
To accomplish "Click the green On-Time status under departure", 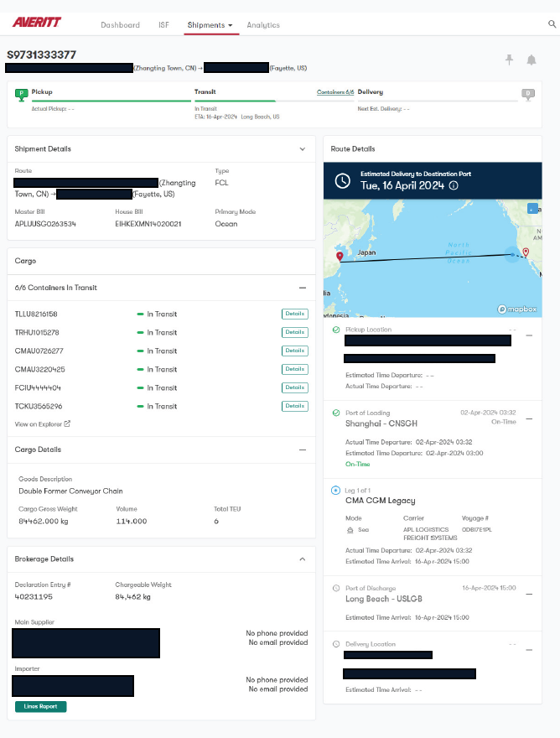I will pos(358,464).
